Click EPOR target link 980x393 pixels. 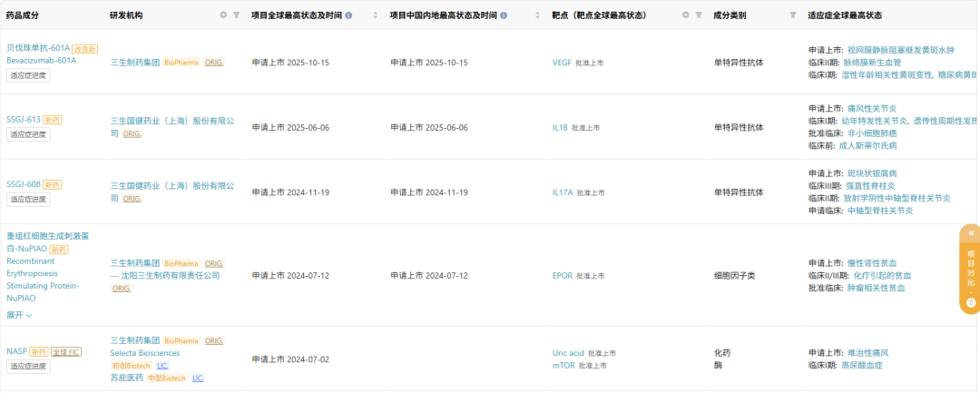[x=563, y=276]
